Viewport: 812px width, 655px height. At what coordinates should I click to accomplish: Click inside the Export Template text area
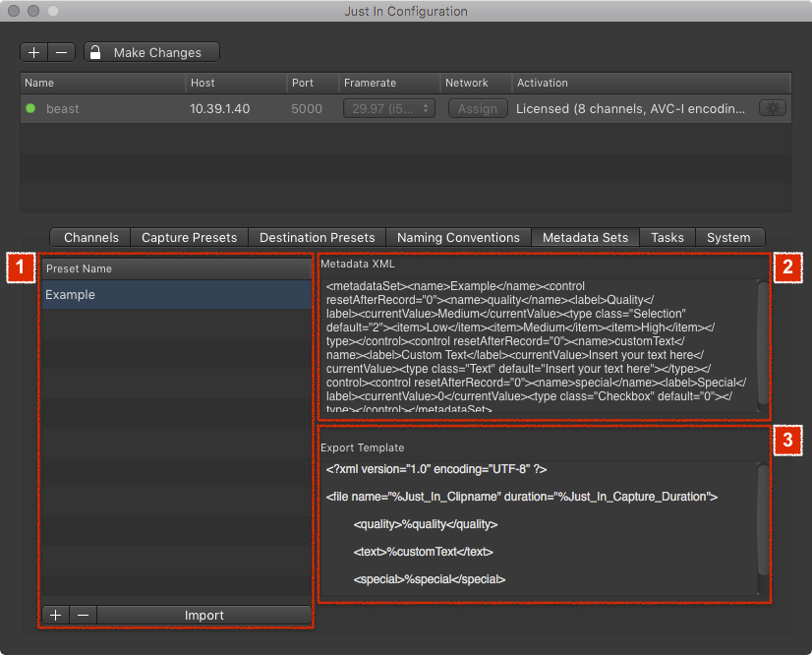pyautogui.click(x=539, y=528)
